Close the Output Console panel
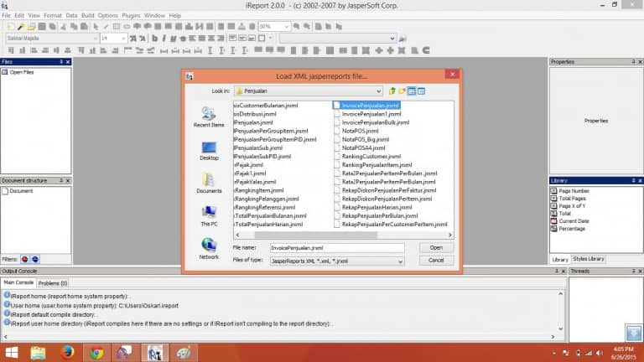Screen dimensions: 644x362 coord(563,271)
